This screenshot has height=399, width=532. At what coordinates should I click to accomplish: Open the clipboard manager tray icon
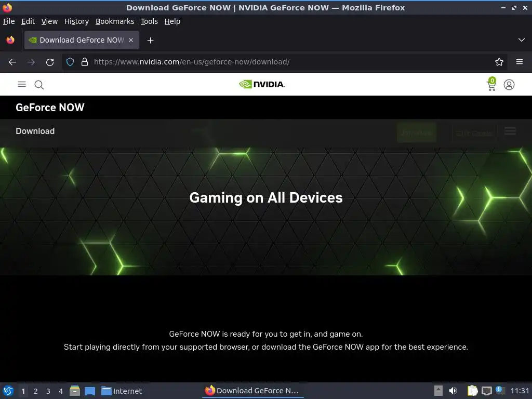pyautogui.click(x=472, y=391)
